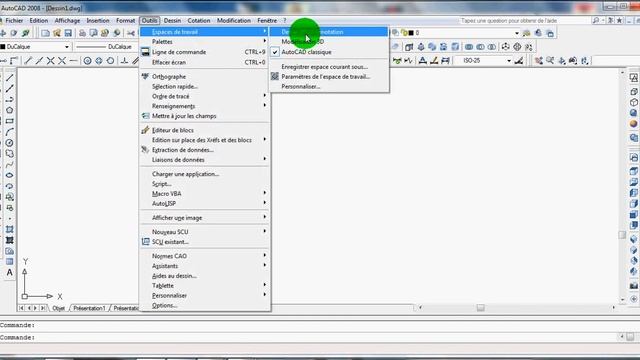Screen dimensions: 640x360
Task: Click the Zoom magnifier icon in toolbar
Action: click(550, 61)
